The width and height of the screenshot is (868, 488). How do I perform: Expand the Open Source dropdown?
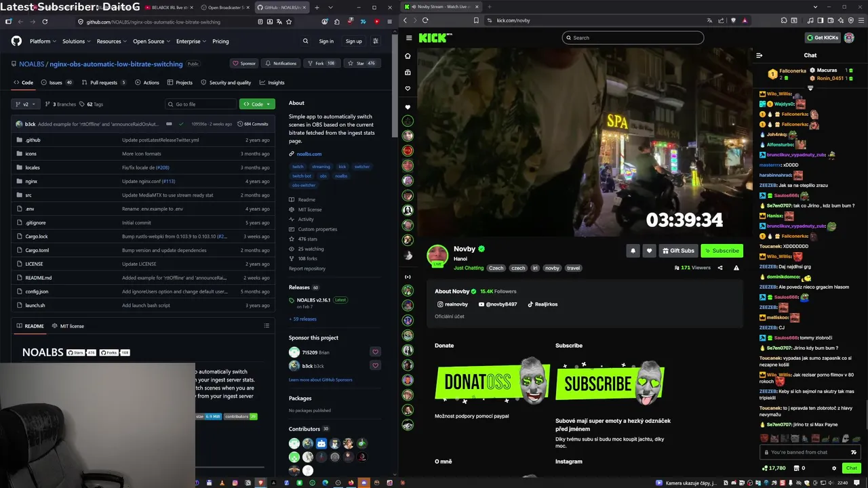[151, 41]
